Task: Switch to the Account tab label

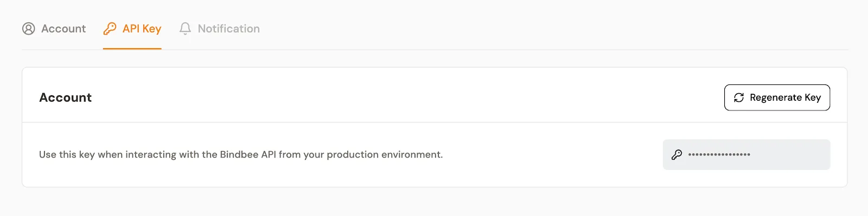Action: tap(63, 29)
